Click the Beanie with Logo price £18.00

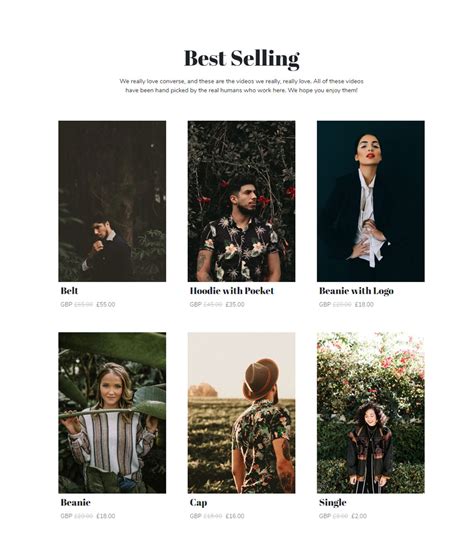pos(364,304)
